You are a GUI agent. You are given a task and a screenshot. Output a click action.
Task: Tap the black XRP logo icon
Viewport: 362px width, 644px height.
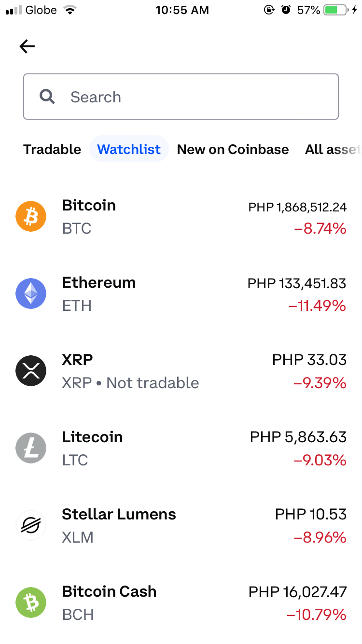[x=31, y=371]
